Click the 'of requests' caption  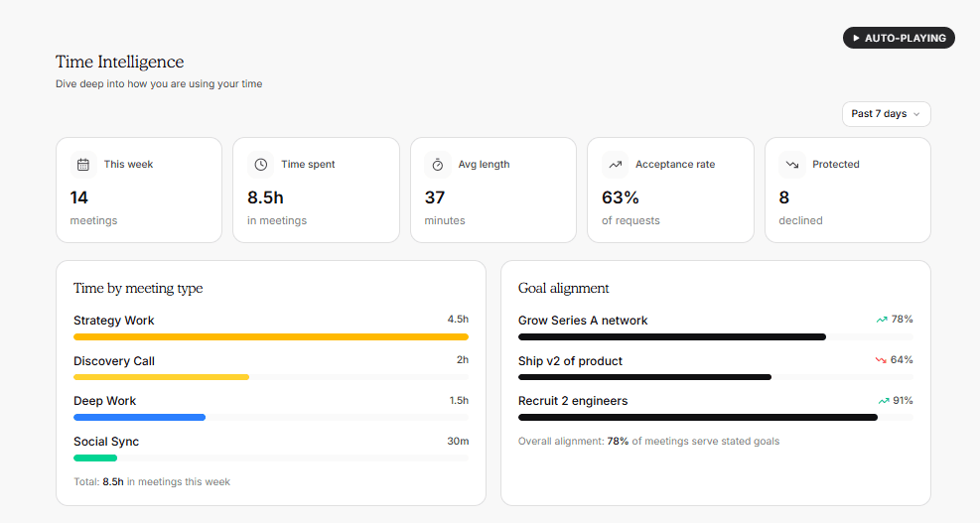[630, 220]
